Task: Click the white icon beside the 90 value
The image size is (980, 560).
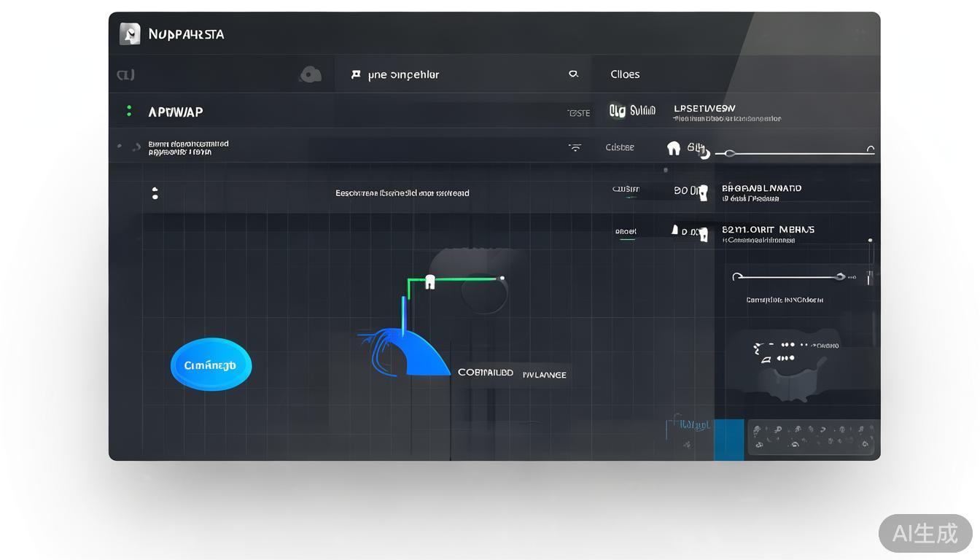Action: tap(703, 192)
